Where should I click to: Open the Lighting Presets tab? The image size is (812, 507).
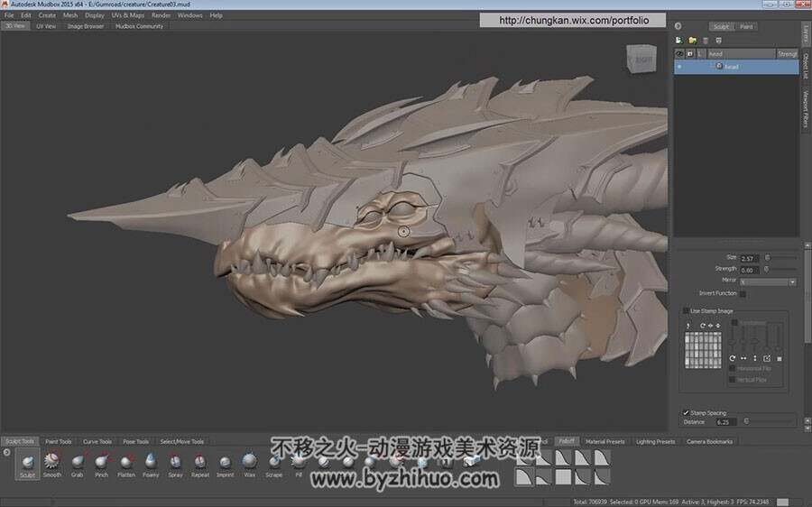pos(655,442)
